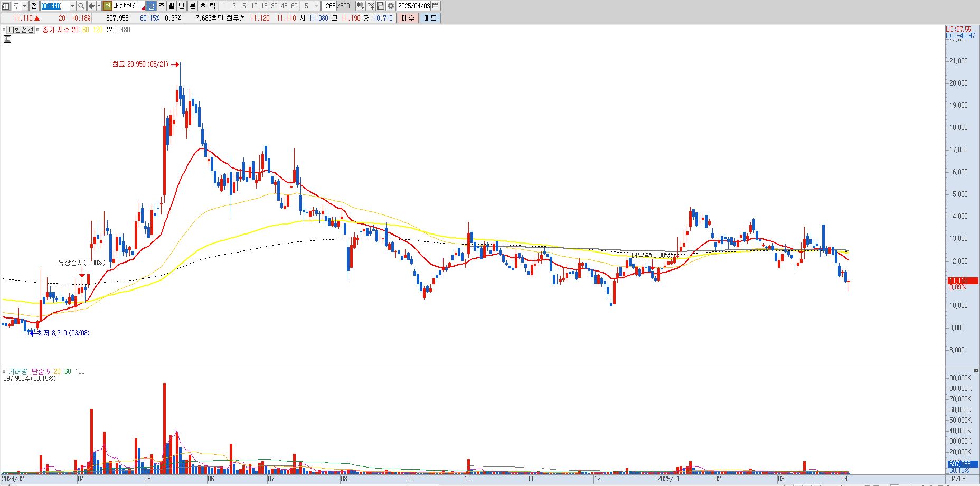Screen dimensions: 980x486
Task: Switch to the 월 monthly chart period
Action: (172, 6)
